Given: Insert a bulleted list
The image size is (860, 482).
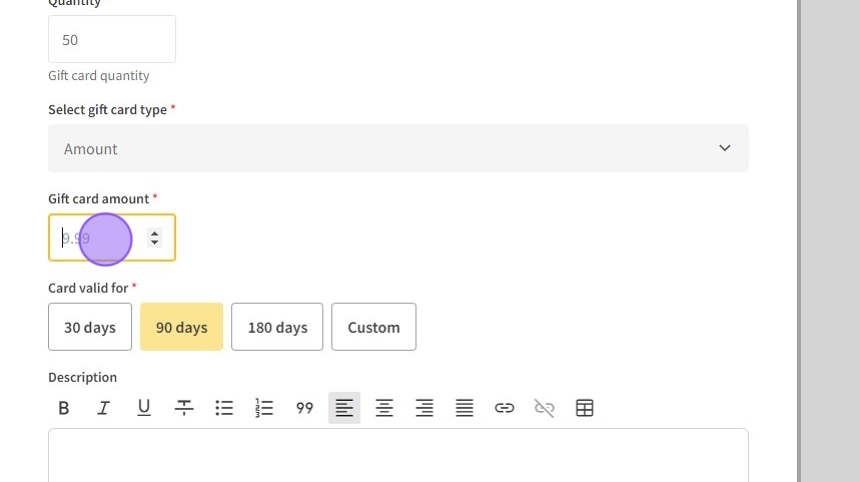Looking at the screenshot, I should [x=224, y=408].
